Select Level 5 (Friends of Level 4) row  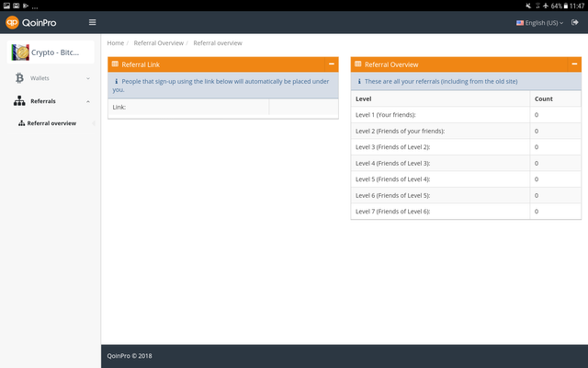[466, 179]
